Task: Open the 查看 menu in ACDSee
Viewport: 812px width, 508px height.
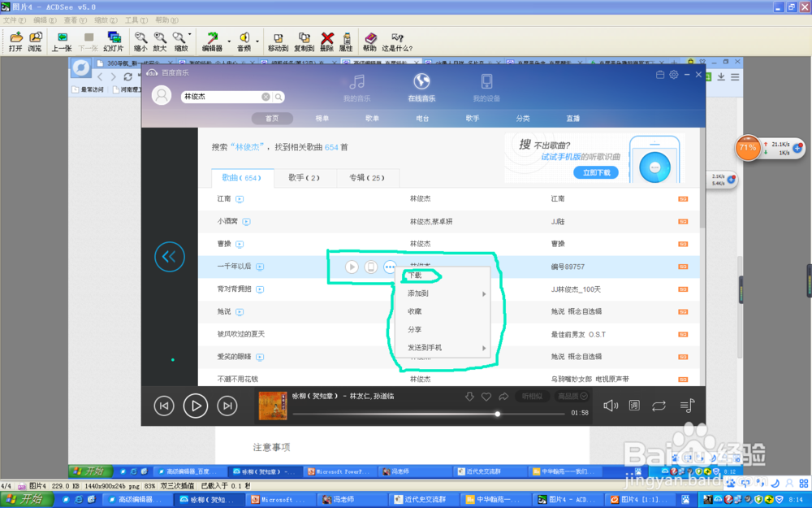Action: 75,20
